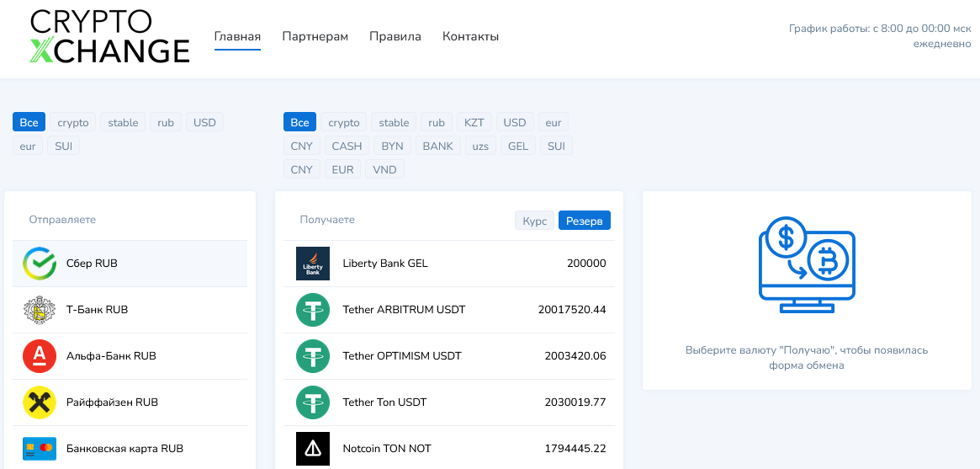The height and width of the screenshot is (469, 980).
Task: Open the Партнерам page
Action: point(315,36)
